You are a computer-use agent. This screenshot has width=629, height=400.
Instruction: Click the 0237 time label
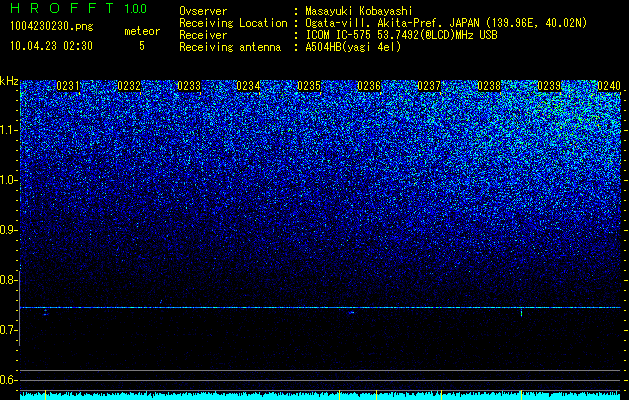point(429,86)
